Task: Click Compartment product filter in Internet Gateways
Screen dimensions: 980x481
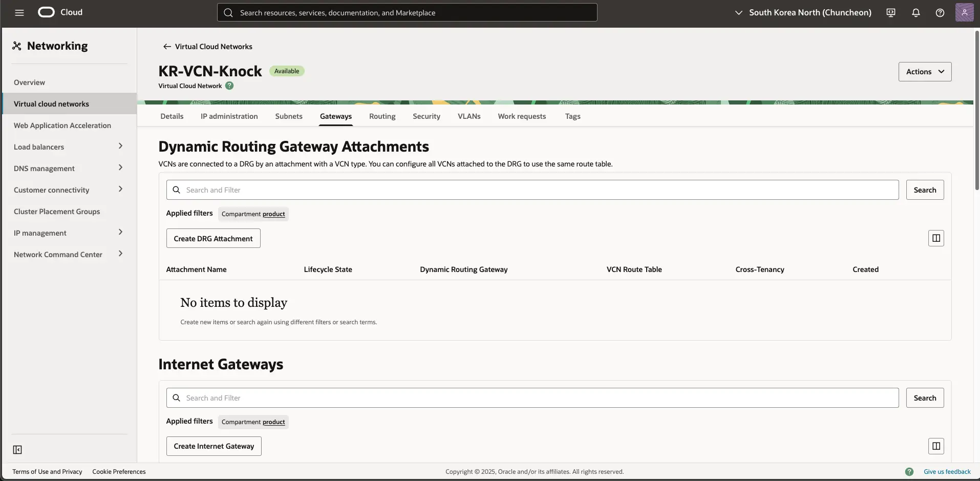Action: (x=253, y=422)
